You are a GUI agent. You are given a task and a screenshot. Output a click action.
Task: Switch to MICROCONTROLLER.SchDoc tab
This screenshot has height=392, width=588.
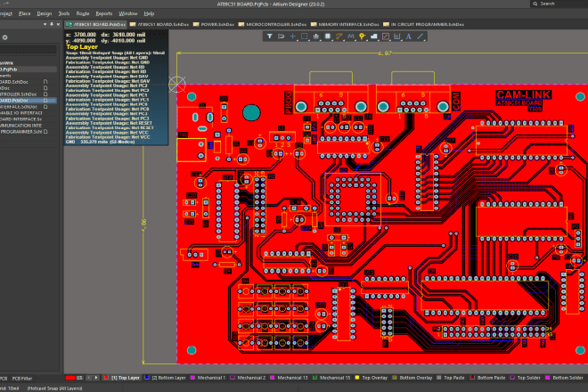coord(273,24)
